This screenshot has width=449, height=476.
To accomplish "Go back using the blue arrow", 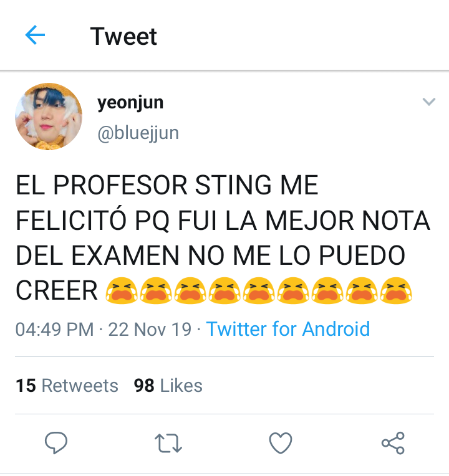I will [x=35, y=35].
